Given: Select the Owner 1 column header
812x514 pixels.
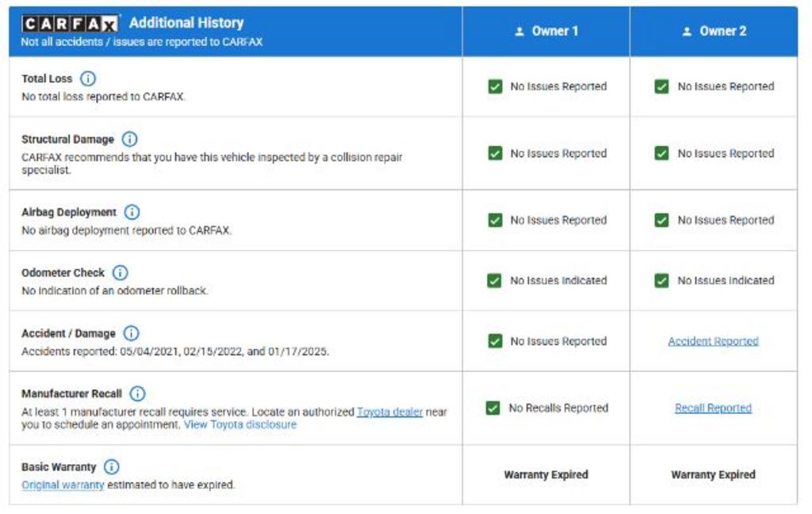Looking at the screenshot, I should pos(546,31).
